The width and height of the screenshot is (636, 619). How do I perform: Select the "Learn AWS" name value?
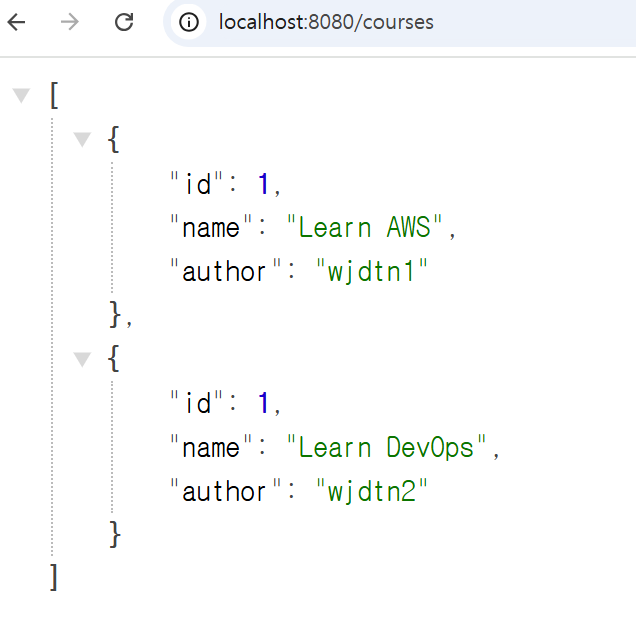pyautogui.click(x=364, y=227)
